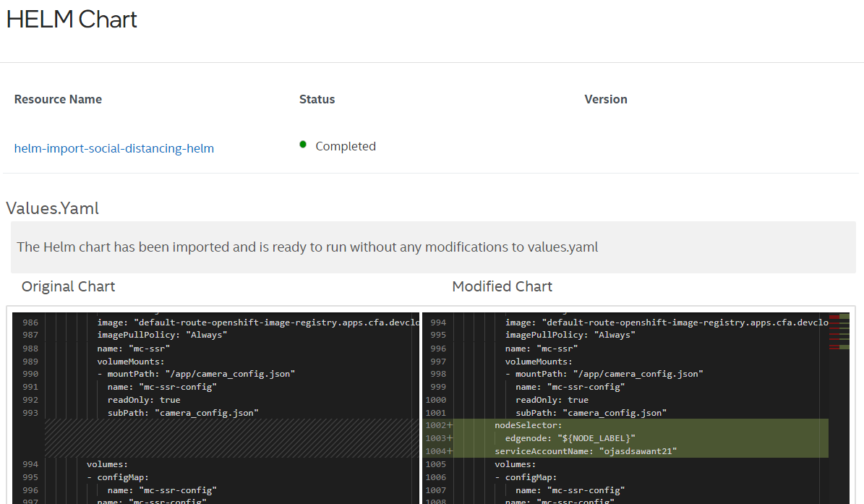Click the green Completed status dot

pyautogui.click(x=304, y=145)
